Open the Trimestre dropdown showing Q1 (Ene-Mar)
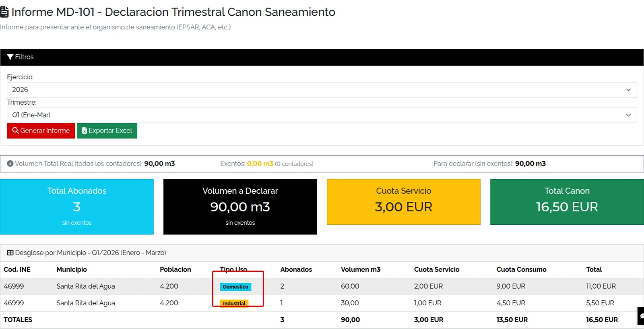This screenshot has width=644, height=329. click(322, 115)
